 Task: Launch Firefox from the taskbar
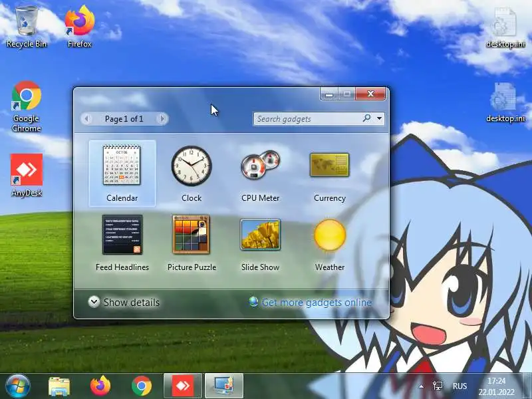coord(100,386)
